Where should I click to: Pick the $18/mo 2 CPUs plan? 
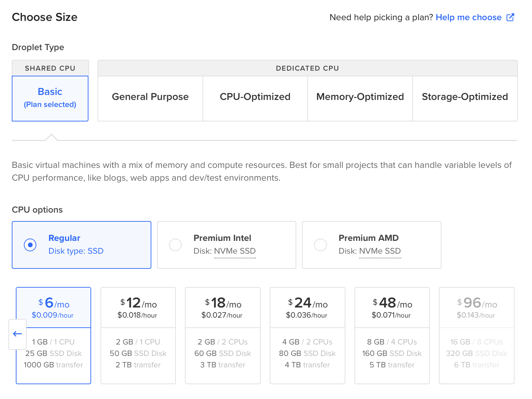223,335
